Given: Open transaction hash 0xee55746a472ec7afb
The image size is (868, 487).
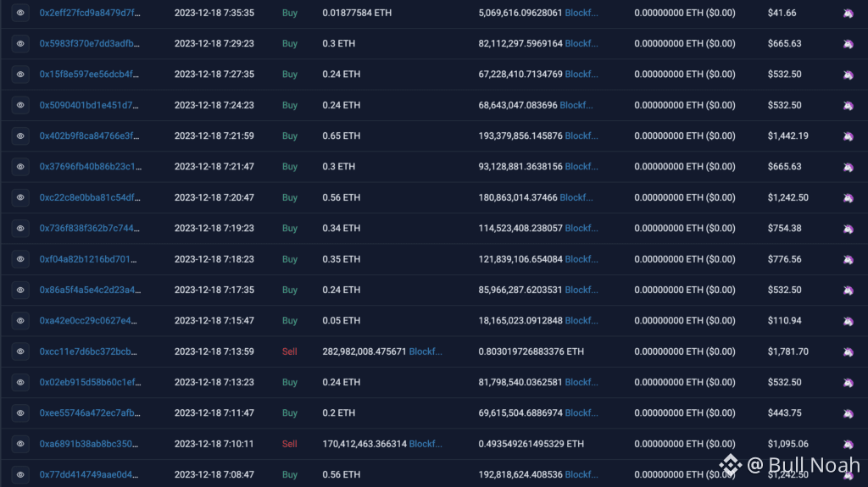Looking at the screenshot, I should (90, 412).
